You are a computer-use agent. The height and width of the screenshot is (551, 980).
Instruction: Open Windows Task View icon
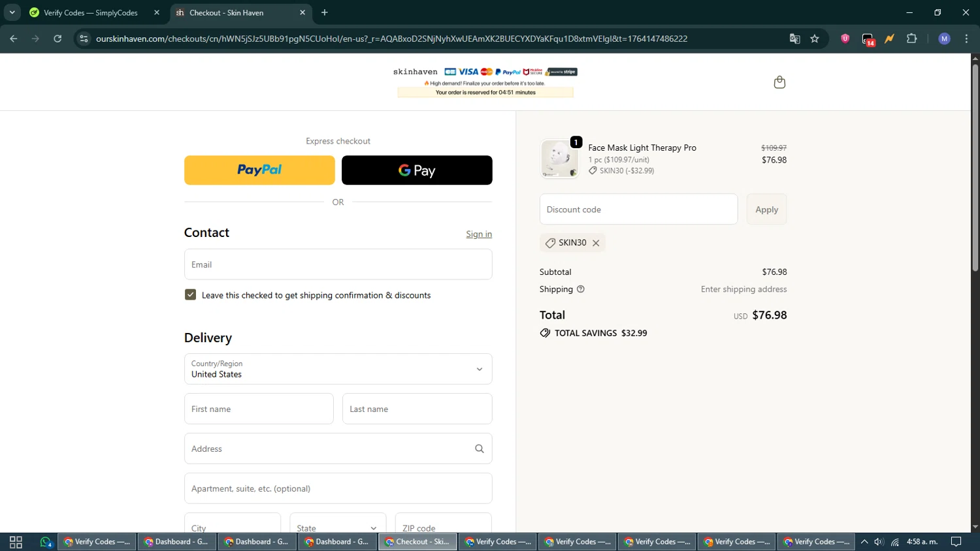[16, 542]
